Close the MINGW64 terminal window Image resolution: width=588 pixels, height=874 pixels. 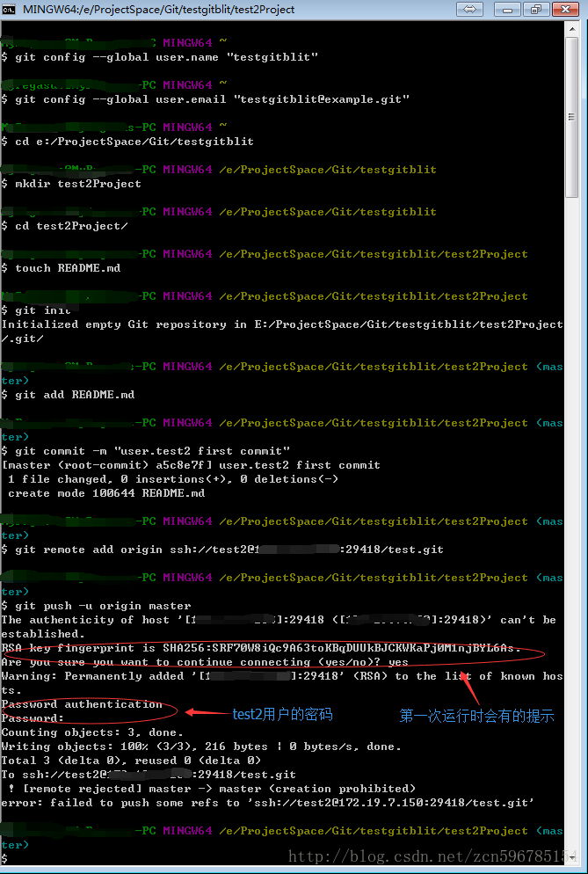565,10
